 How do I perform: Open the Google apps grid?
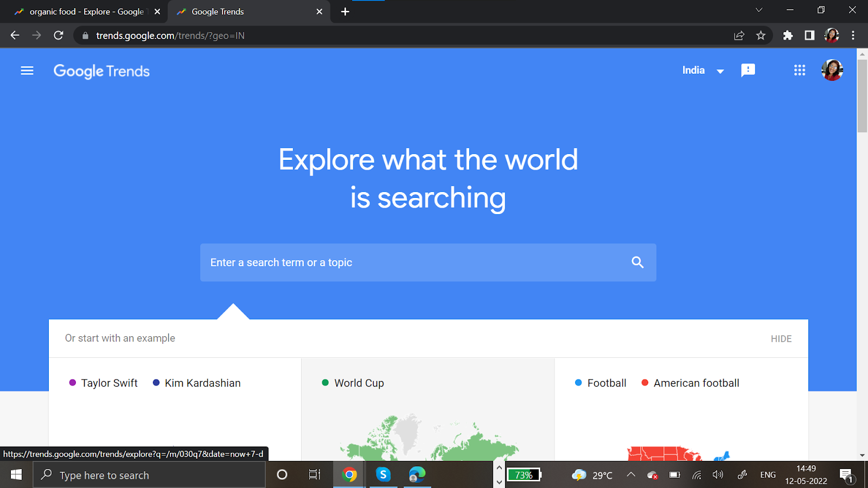click(x=800, y=70)
